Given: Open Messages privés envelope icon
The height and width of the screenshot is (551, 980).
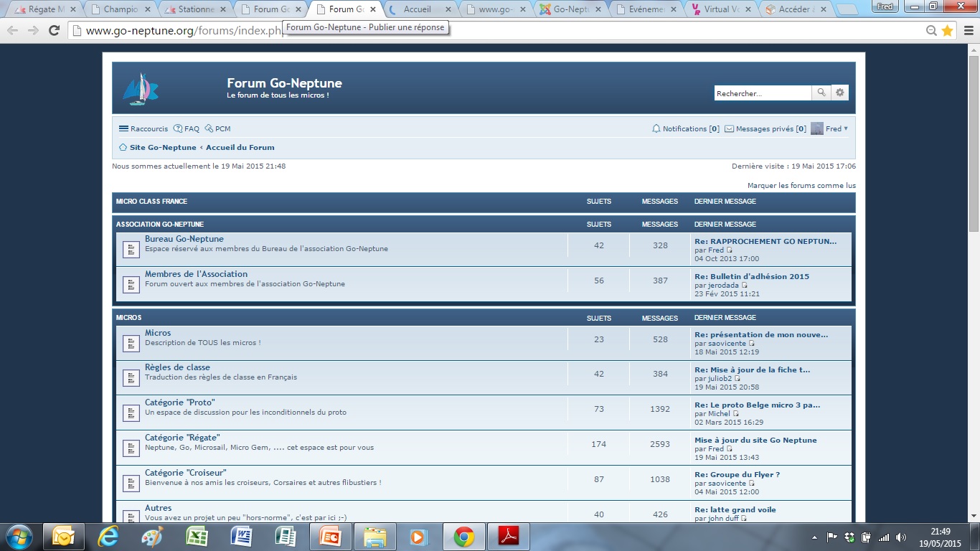Looking at the screenshot, I should (729, 129).
